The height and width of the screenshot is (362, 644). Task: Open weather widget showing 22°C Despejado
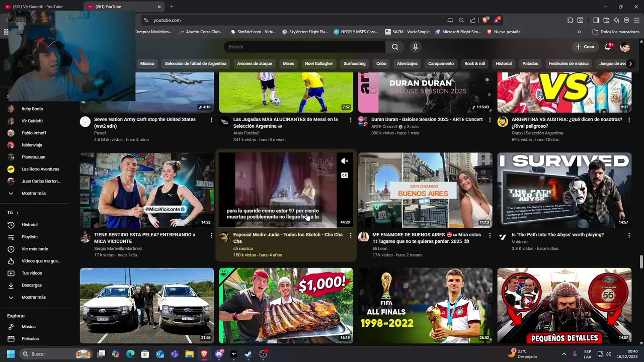[x=522, y=354]
